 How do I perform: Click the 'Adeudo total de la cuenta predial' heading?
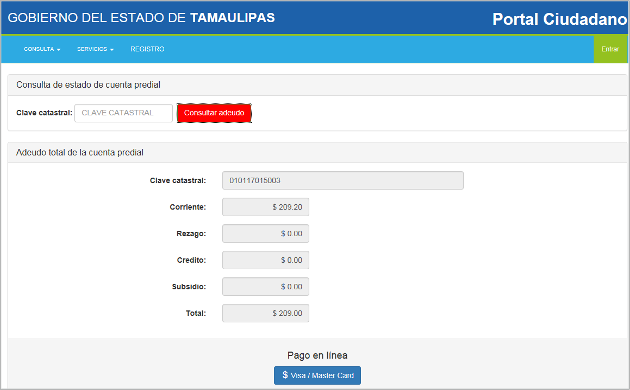[x=80, y=152]
